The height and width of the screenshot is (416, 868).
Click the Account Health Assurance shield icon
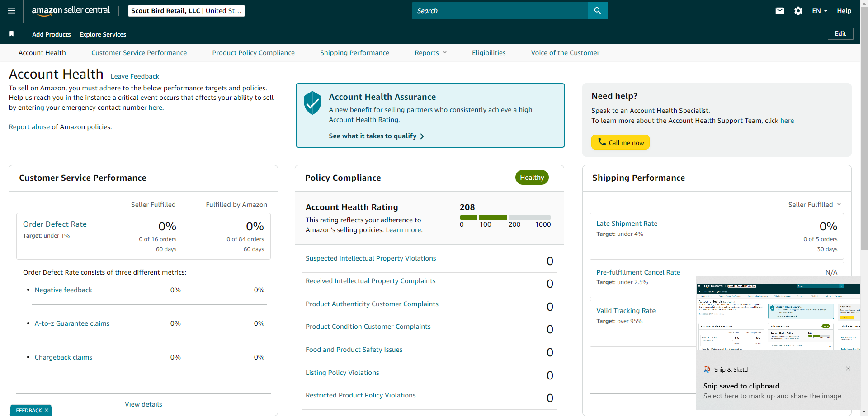click(x=312, y=103)
